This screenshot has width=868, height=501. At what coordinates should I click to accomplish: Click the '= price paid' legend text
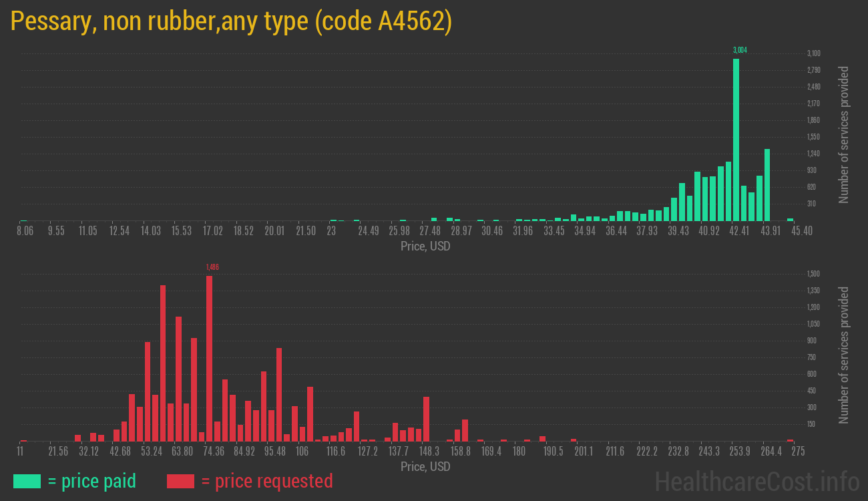click(92, 481)
